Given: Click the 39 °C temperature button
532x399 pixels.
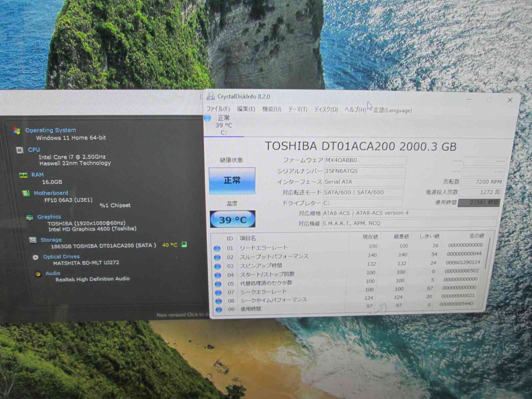Looking at the screenshot, I should click(x=232, y=219).
